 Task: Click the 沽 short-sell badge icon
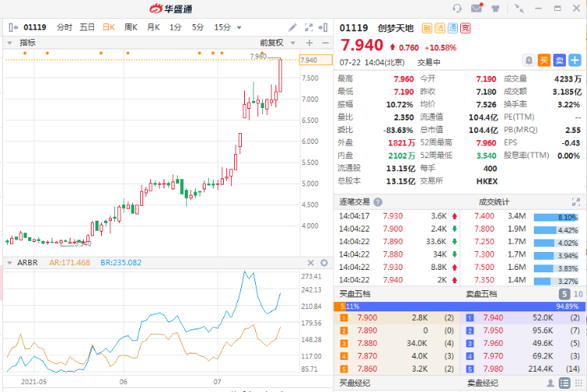(x=440, y=28)
